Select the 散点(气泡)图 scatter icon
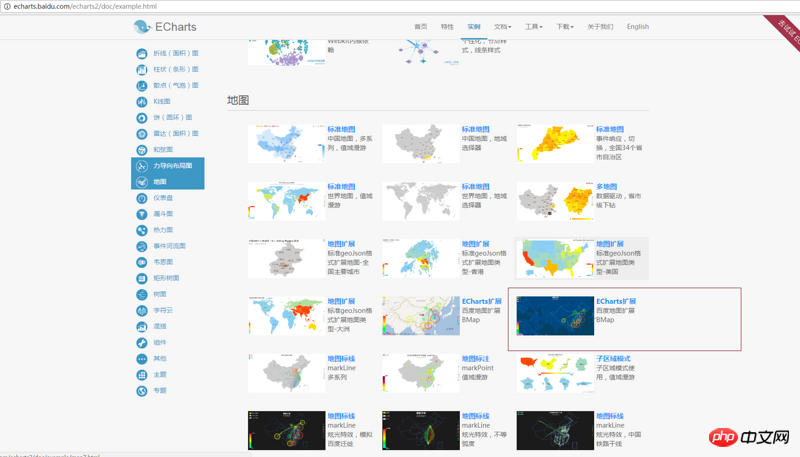The height and width of the screenshot is (457, 800). point(142,86)
